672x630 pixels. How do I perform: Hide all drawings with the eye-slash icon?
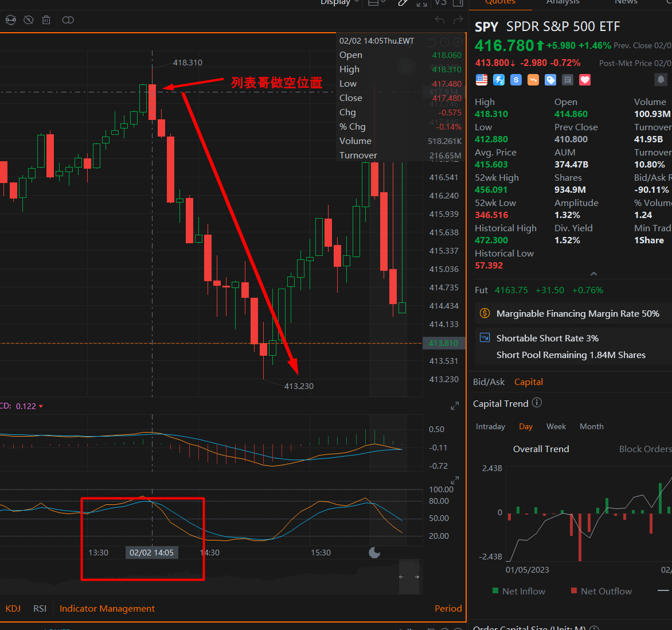(x=28, y=20)
